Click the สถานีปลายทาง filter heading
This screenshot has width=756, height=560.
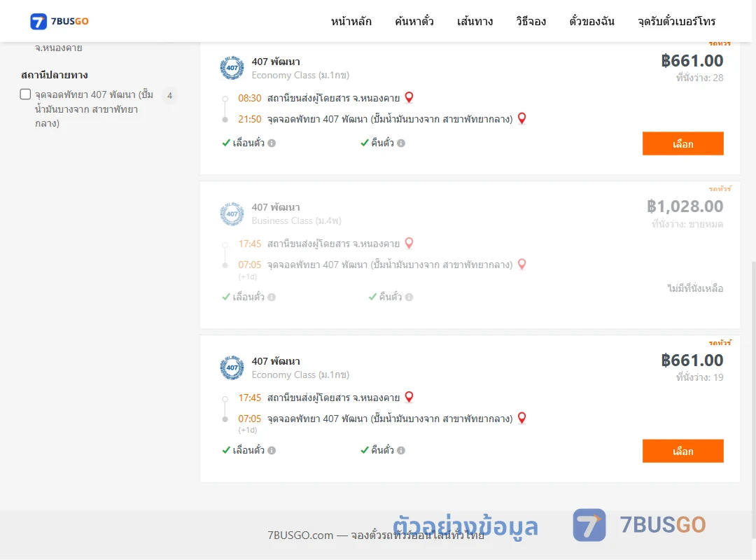[55, 75]
